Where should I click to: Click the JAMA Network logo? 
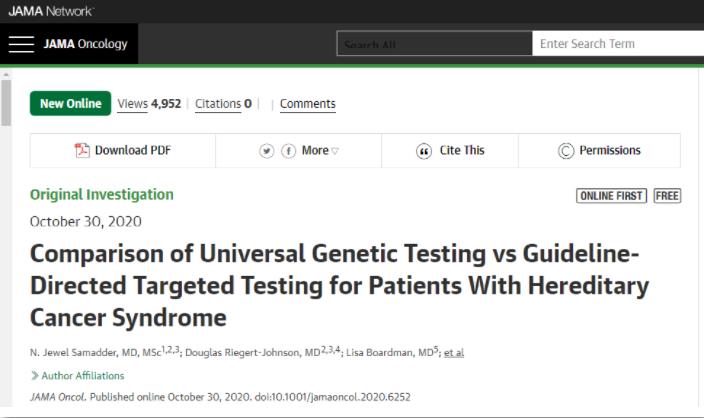50,11
